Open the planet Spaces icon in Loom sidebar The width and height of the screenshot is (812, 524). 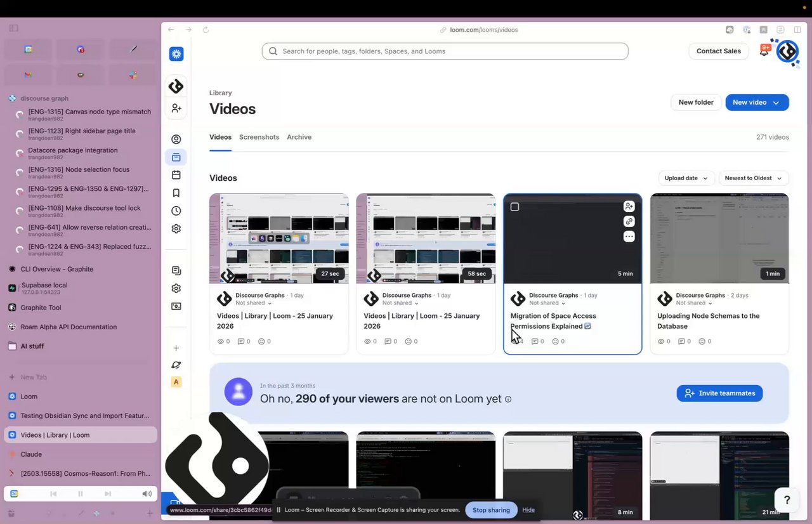pos(176,365)
